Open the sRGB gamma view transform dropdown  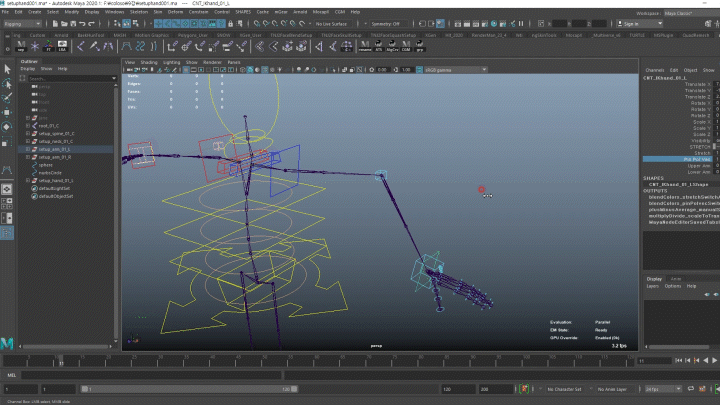click(455, 70)
